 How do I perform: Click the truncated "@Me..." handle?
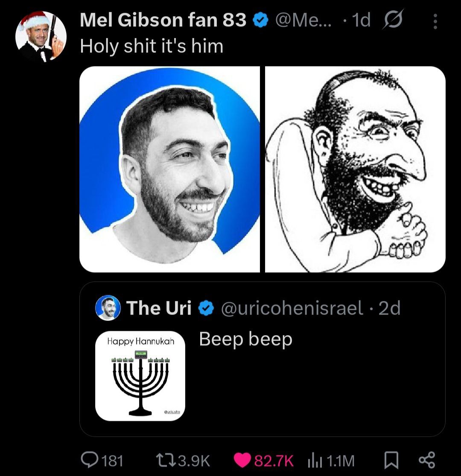tap(298, 20)
